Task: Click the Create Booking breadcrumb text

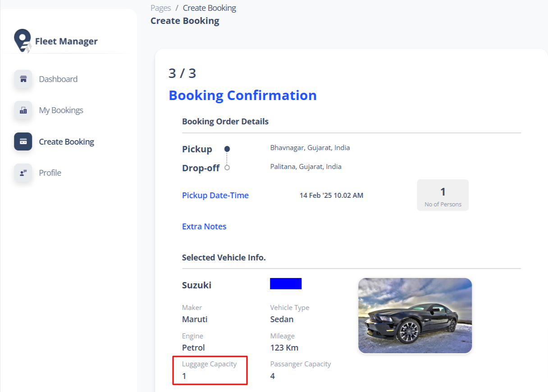Action: [209, 8]
